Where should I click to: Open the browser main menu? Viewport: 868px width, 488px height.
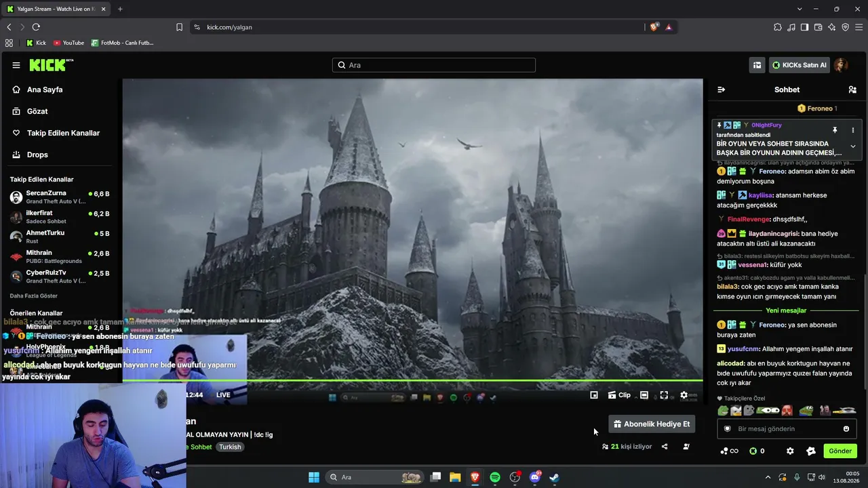tap(859, 27)
